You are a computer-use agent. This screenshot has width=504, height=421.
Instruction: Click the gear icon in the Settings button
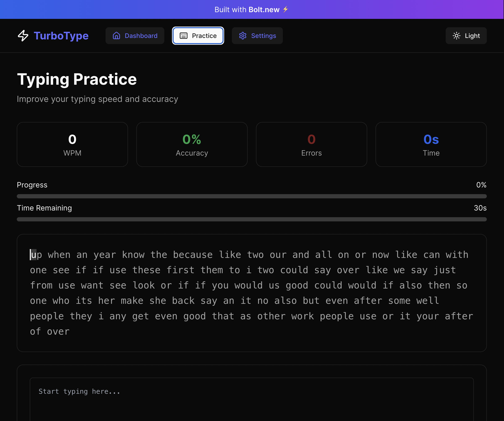click(x=243, y=36)
